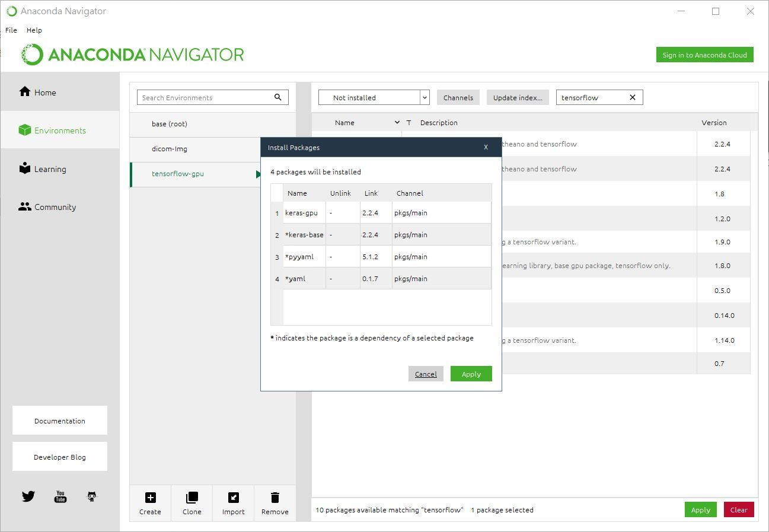Click the Description column header
Viewport: 769px width, 532px height.
click(439, 123)
